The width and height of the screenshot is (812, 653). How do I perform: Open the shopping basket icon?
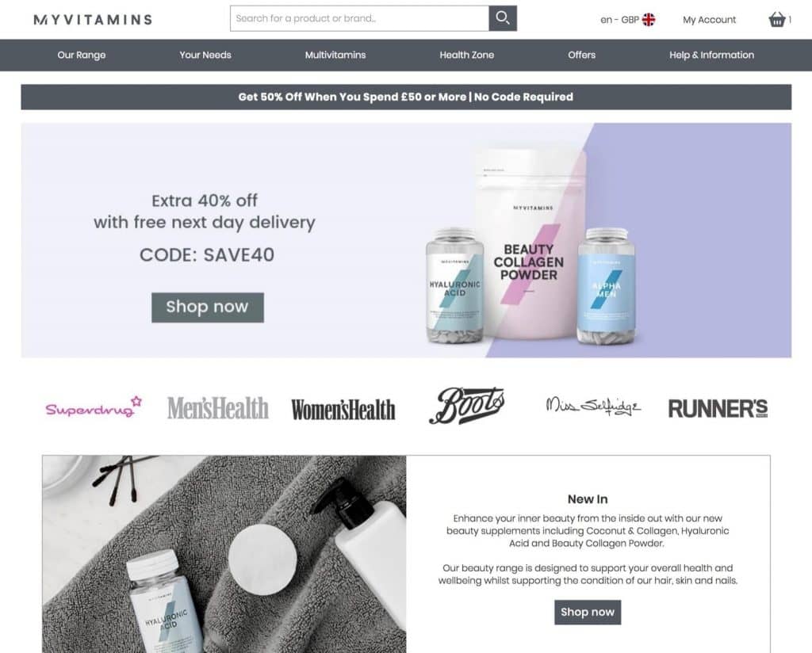click(x=777, y=20)
